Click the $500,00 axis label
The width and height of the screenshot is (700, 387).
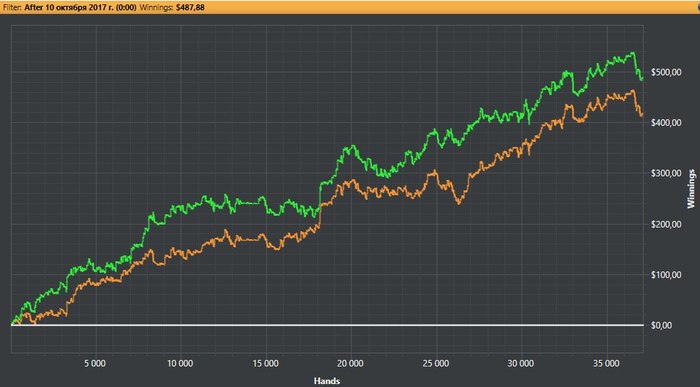point(666,72)
